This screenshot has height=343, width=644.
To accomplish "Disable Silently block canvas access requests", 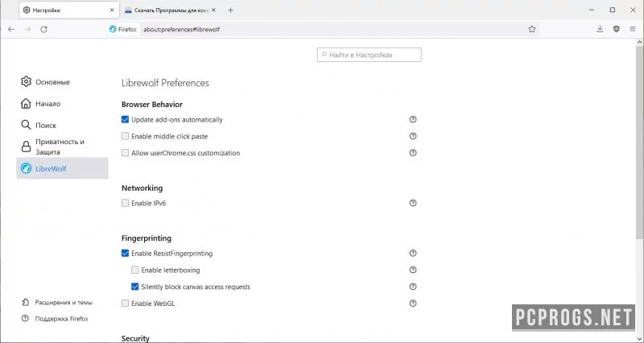I will [x=134, y=287].
